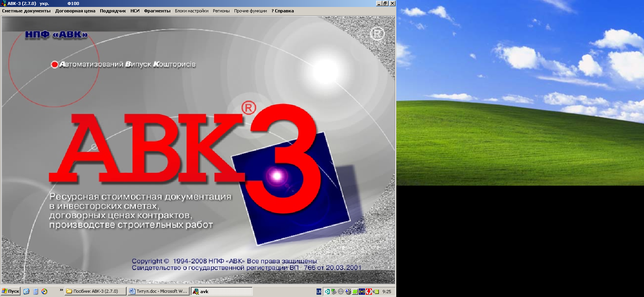This screenshot has width=644, height=297.
Task: Switch to Титул.doc Microsoft Word taskbar button
Action: coord(159,291)
